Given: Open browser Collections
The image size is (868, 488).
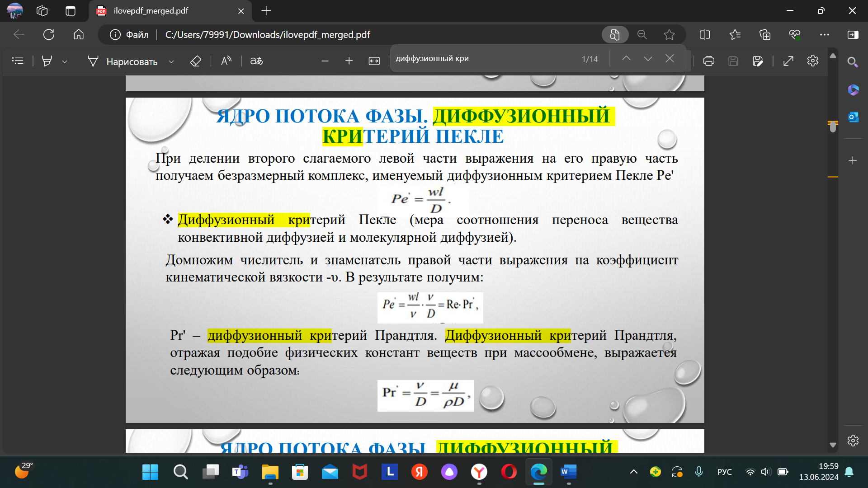Looking at the screenshot, I should (x=765, y=35).
